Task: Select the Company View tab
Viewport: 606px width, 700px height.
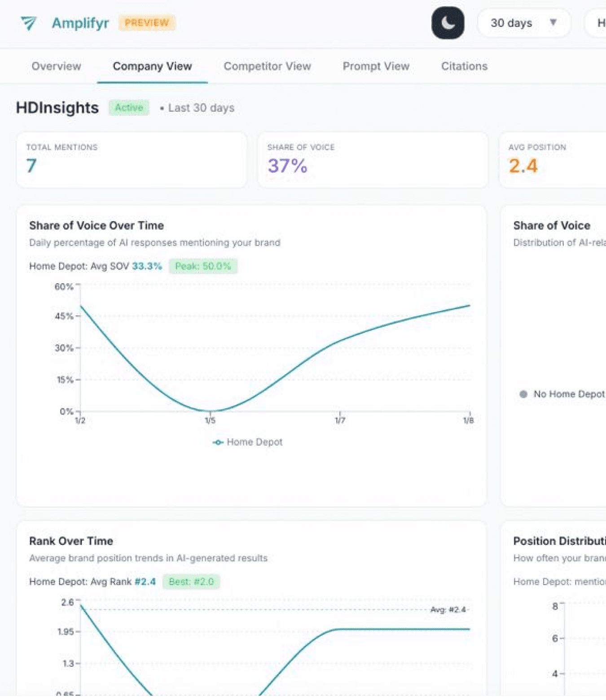Action: [152, 66]
